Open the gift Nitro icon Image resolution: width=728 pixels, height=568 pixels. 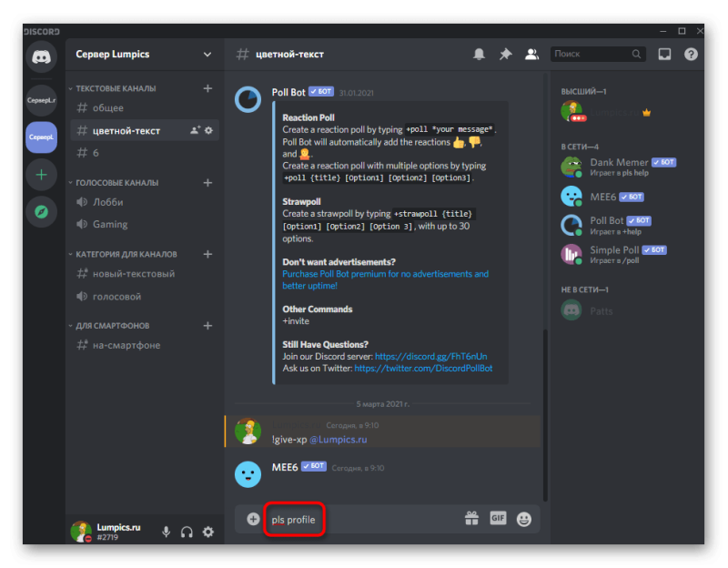coord(471,518)
